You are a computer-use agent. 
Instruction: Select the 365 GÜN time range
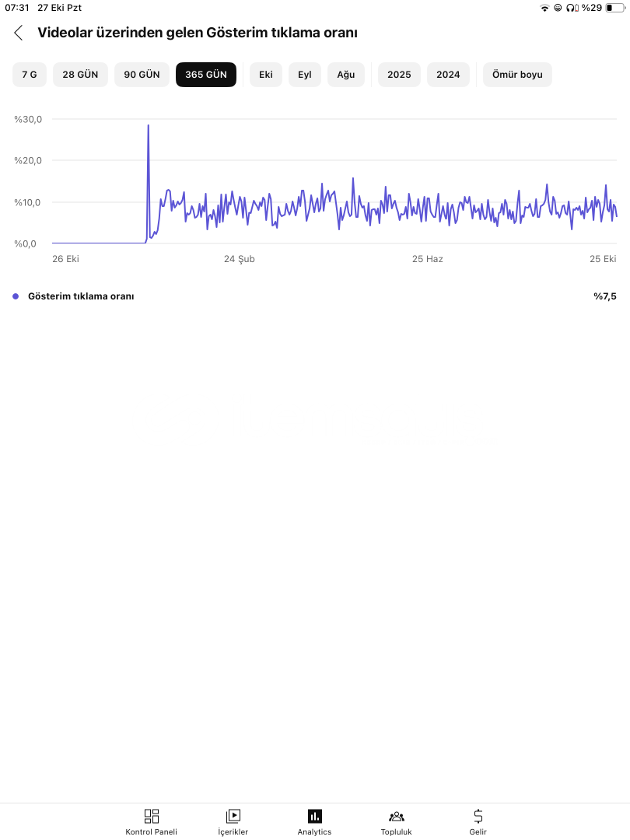pos(206,75)
